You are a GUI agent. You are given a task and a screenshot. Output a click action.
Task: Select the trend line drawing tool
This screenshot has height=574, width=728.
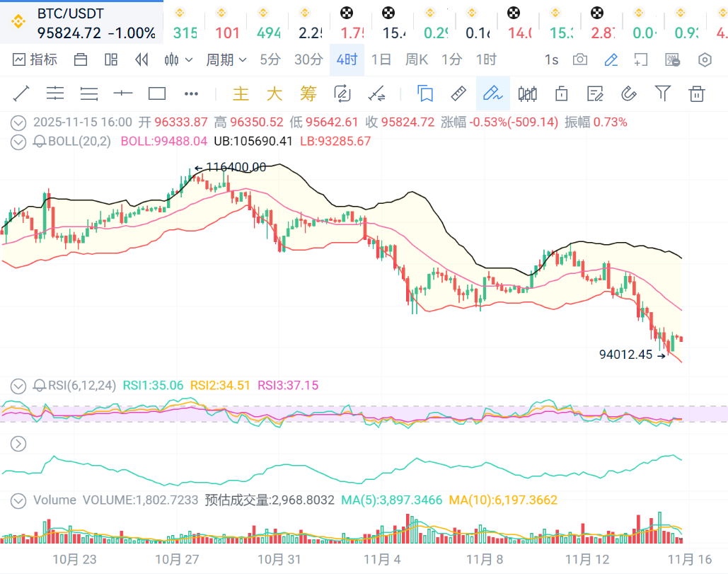pos(21,93)
